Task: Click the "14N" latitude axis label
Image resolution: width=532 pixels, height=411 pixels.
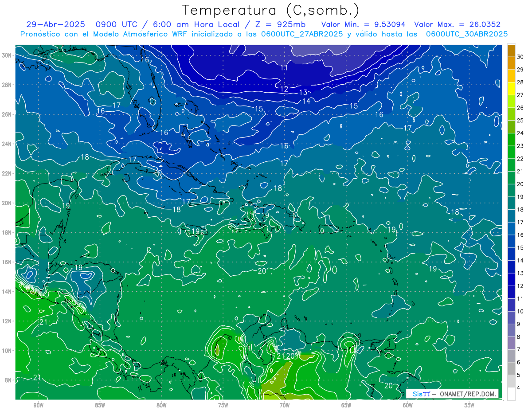Action: click(7, 291)
